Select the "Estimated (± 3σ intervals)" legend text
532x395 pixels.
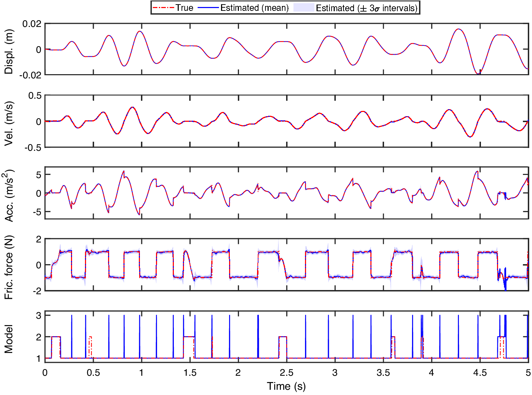click(x=367, y=8)
